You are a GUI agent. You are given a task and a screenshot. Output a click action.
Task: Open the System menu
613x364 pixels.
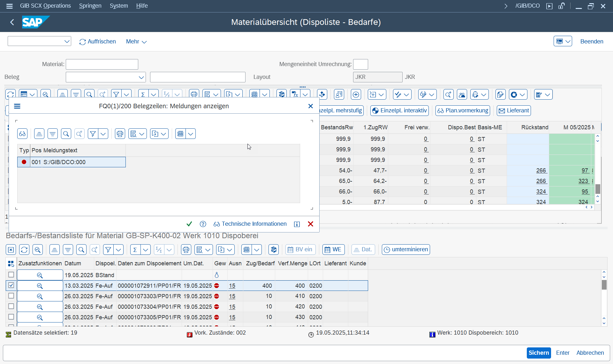(119, 6)
